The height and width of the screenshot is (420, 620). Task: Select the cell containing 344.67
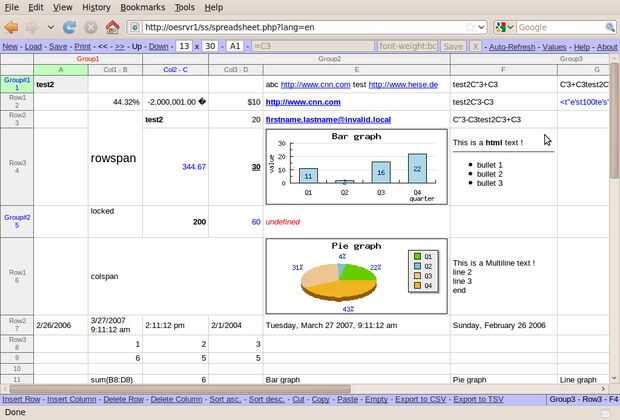coord(176,166)
